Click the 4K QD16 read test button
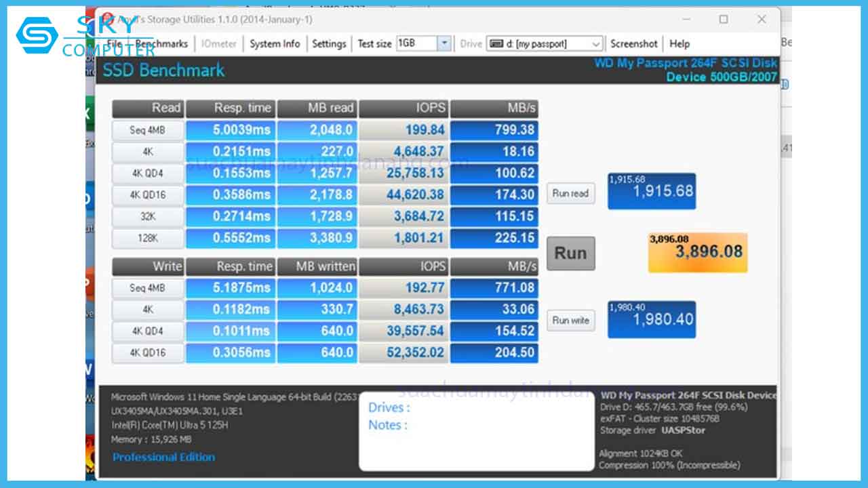The image size is (868, 488). (x=148, y=195)
